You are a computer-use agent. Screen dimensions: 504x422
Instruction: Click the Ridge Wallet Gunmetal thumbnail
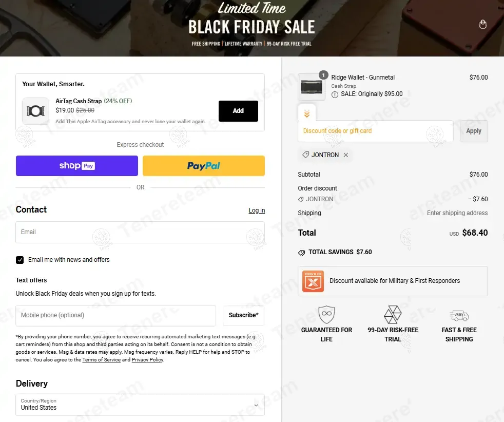coord(312,87)
